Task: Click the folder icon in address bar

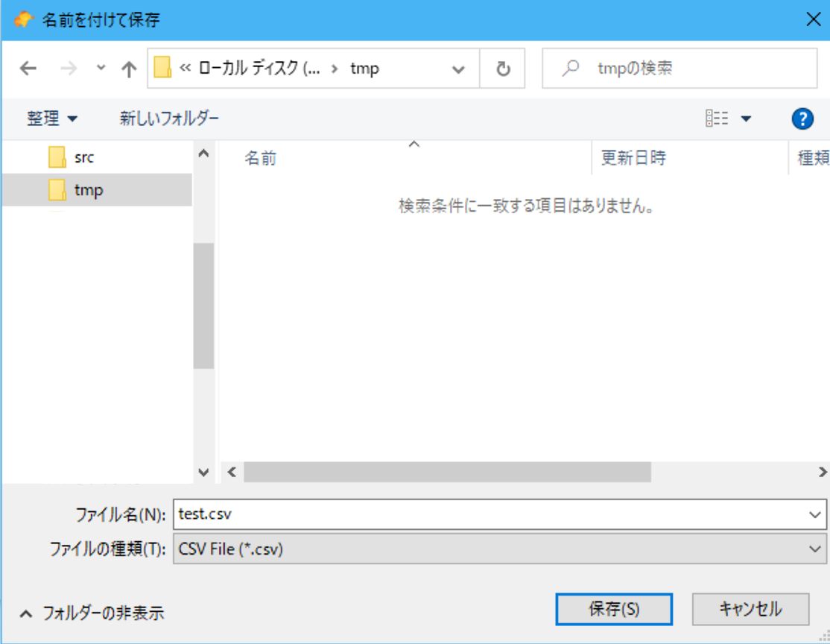Action: 162,68
